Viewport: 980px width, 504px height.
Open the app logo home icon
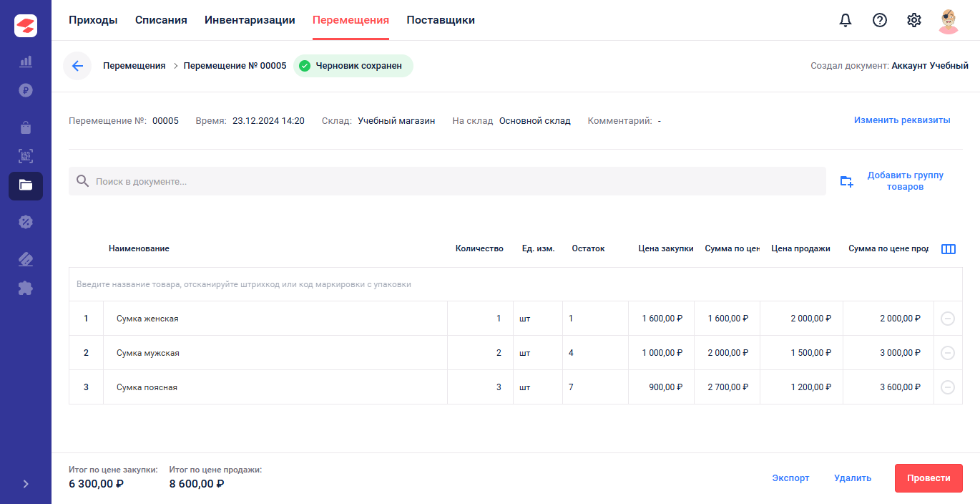click(26, 26)
